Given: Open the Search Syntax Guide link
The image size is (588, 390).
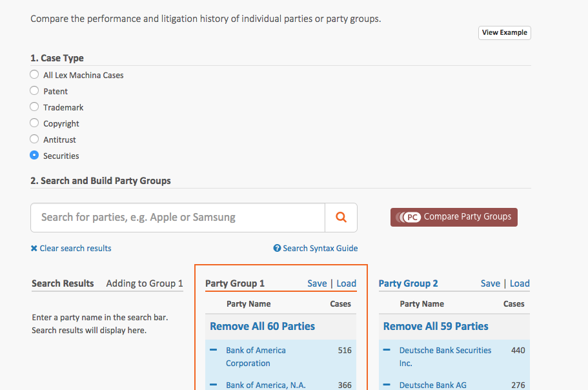Looking at the screenshot, I should (316, 248).
